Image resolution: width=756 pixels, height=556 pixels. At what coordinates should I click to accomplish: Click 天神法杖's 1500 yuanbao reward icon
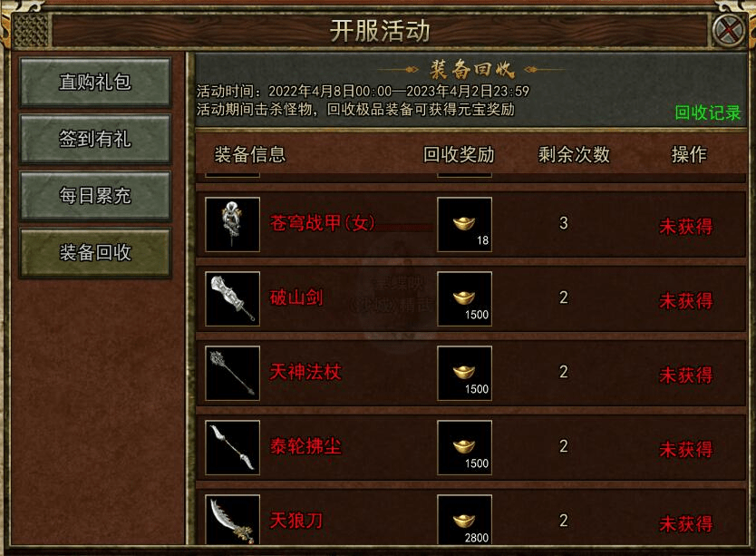[x=465, y=373]
